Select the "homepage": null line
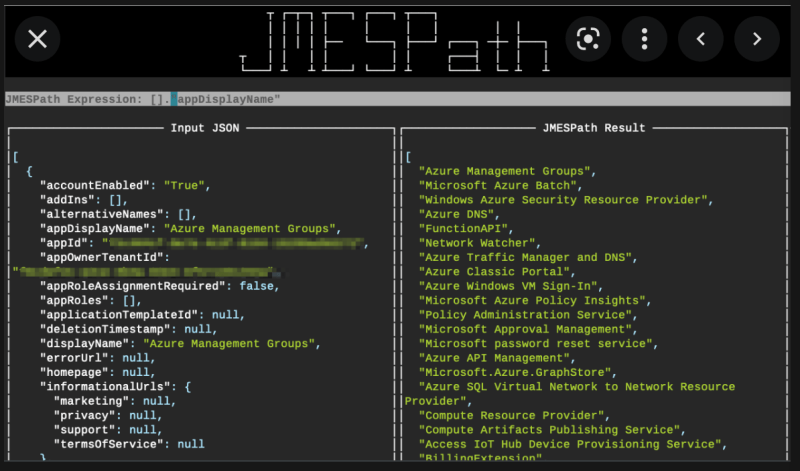 coord(98,372)
